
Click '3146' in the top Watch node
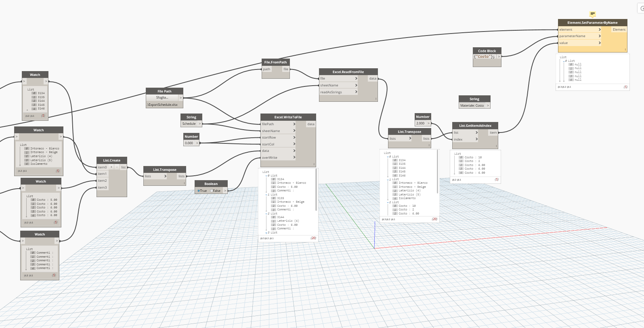click(x=41, y=109)
